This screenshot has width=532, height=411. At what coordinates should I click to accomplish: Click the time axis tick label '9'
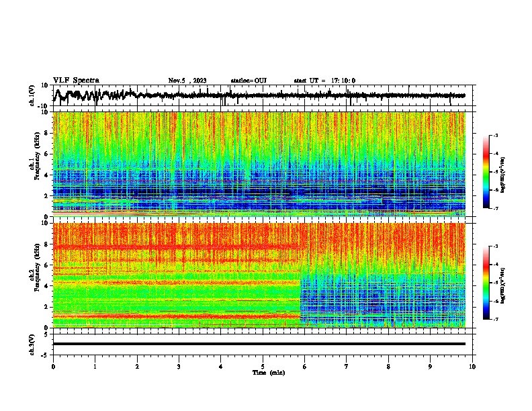(x=430, y=367)
